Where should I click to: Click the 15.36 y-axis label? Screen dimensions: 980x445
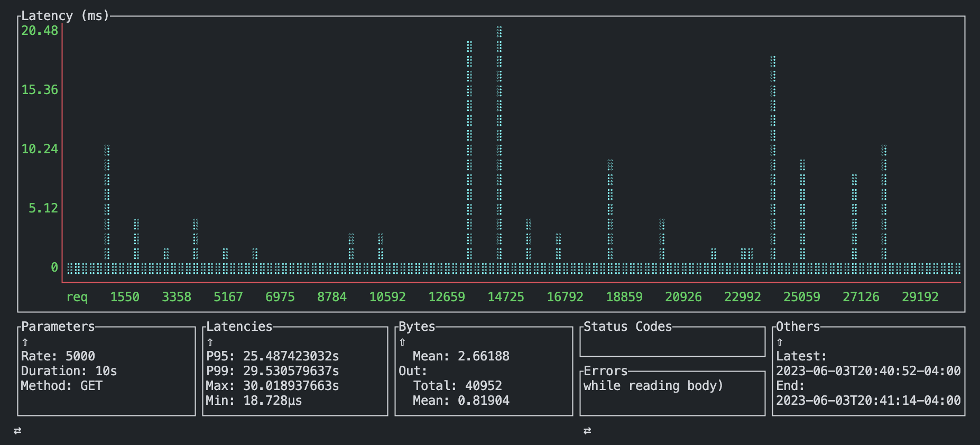tap(40, 90)
